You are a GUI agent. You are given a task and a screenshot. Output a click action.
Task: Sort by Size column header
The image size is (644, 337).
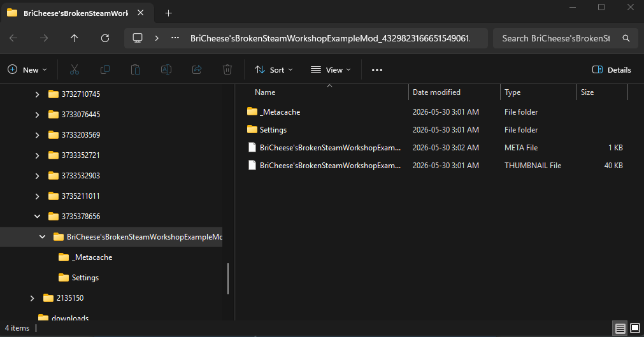click(x=587, y=92)
